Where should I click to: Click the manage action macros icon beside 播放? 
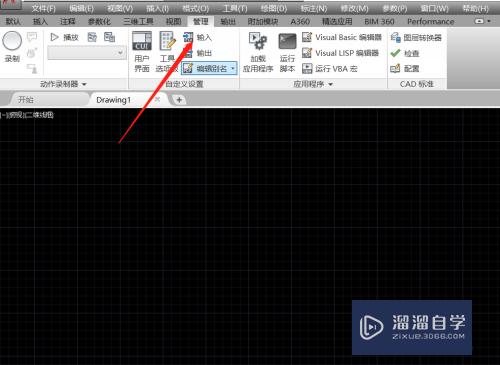pos(109,37)
